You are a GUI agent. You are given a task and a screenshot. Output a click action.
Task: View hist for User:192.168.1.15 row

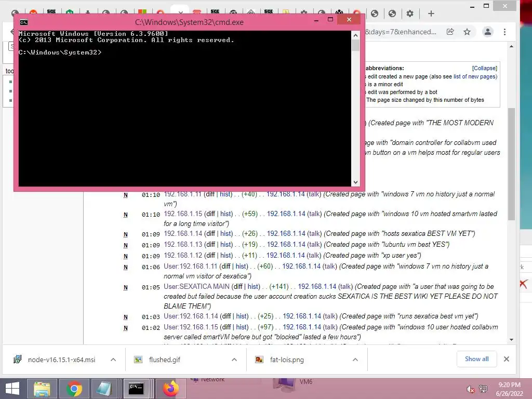coord(242,327)
